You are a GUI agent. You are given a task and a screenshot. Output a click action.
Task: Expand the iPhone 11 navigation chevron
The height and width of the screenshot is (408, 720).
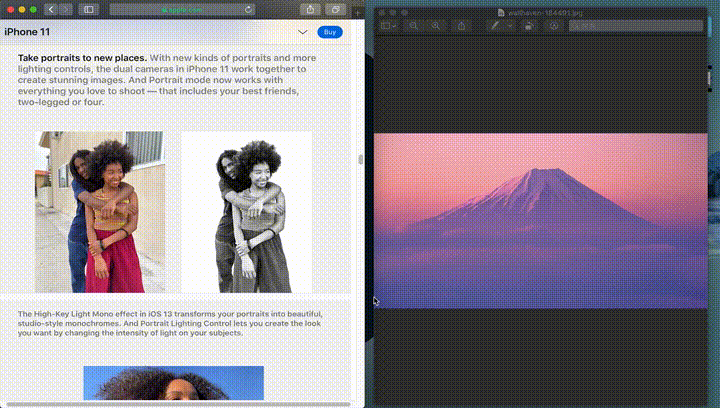coord(303,32)
